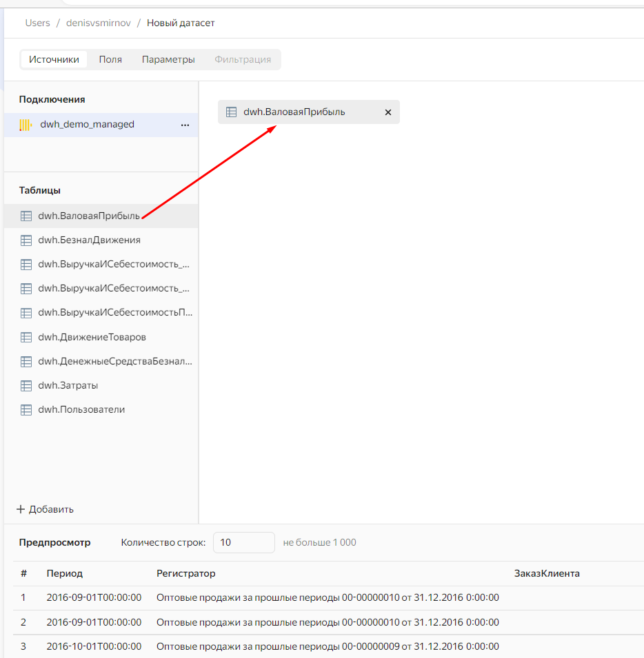This screenshot has width=644, height=658.
Task: Click table icon next to dwh.Затраты
Action: (x=26, y=386)
